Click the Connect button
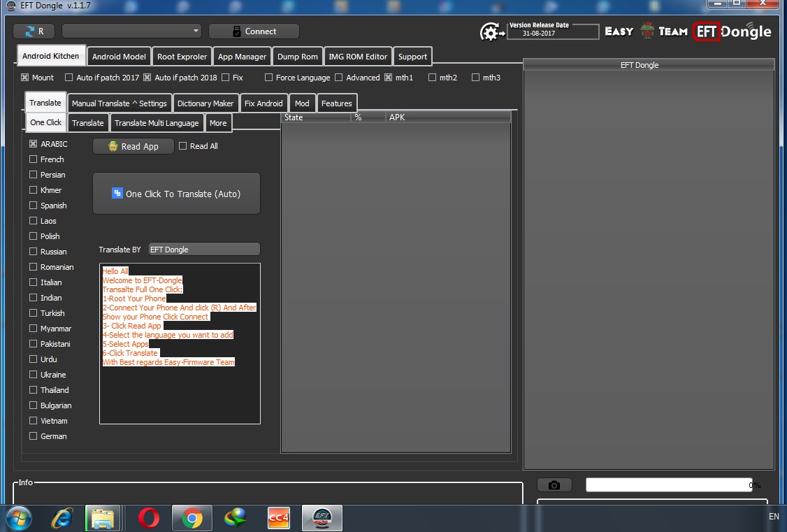This screenshot has height=532, width=787. tap(254, 31)
